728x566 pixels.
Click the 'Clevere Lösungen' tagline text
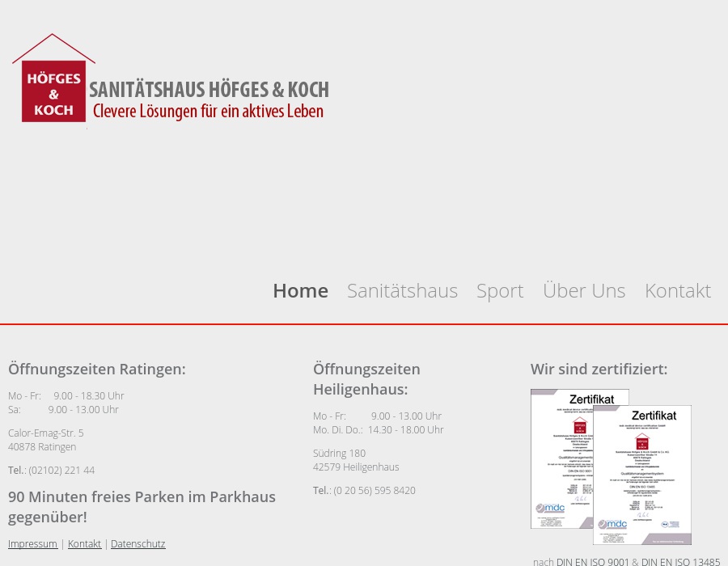(x=208, y=112)
